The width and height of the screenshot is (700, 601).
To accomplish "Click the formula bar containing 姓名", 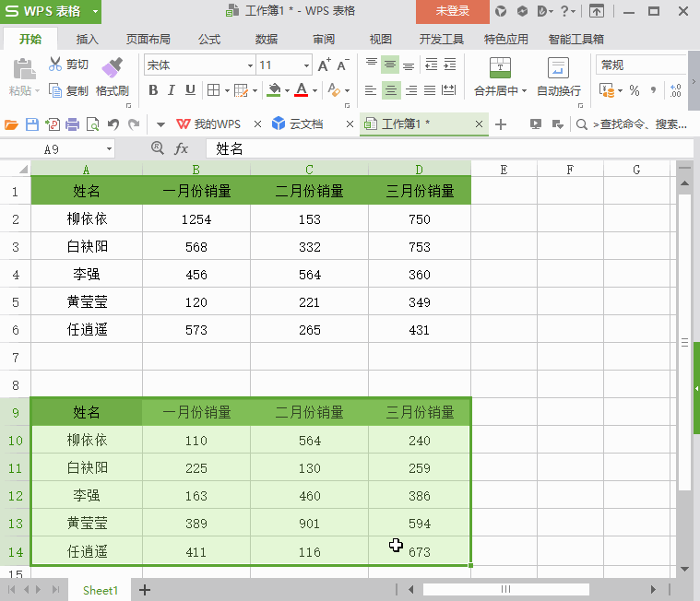I will [449, 148].
